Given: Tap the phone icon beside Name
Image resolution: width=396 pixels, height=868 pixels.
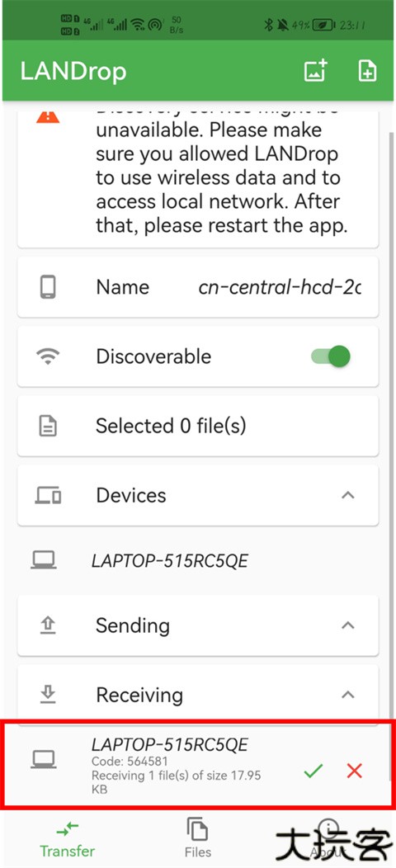Looking at the screenshot, I should tap(48, 287).
